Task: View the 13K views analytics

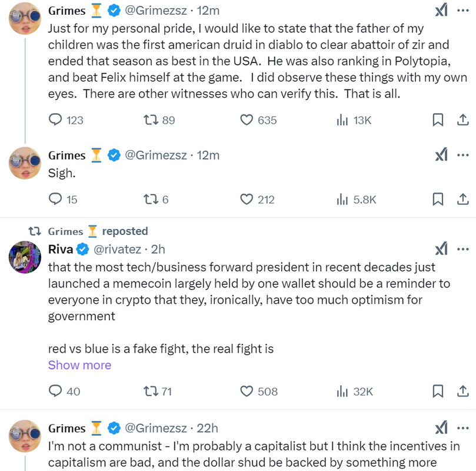Action: point(354,120)
